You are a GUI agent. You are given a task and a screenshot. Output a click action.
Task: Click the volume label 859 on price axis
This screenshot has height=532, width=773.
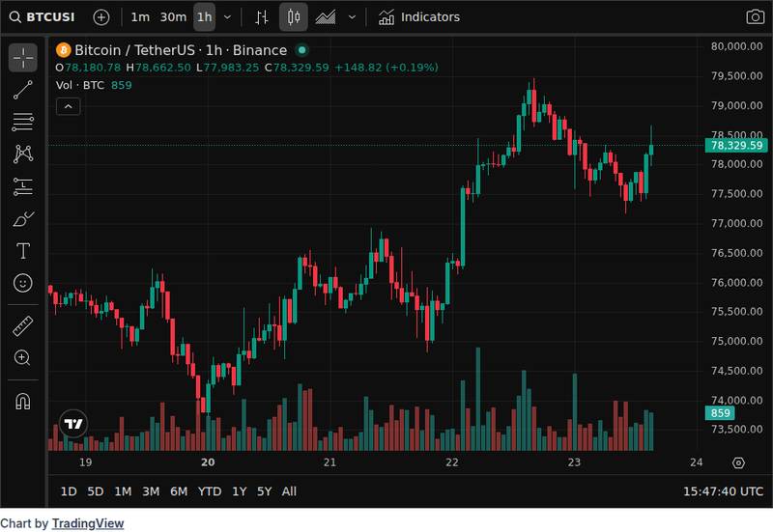click(720, 413)
